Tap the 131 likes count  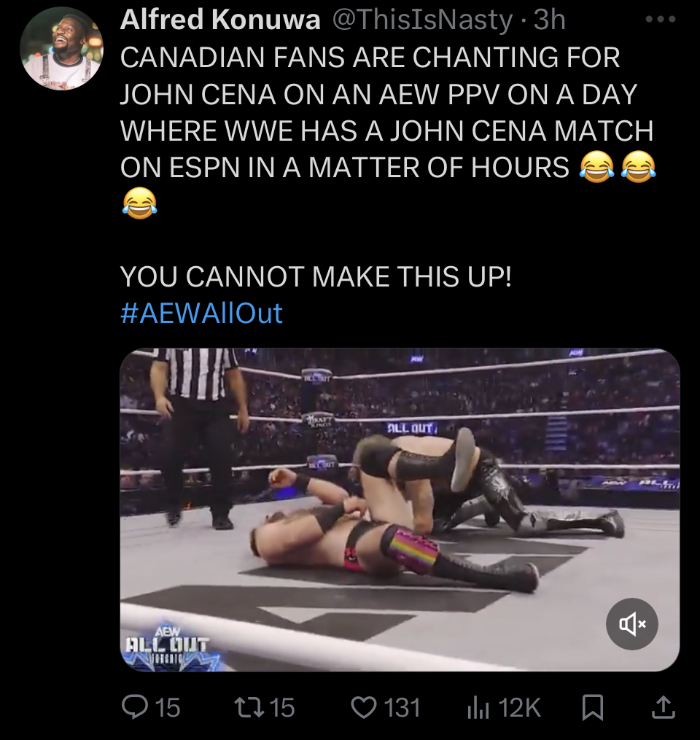point(402,707)
